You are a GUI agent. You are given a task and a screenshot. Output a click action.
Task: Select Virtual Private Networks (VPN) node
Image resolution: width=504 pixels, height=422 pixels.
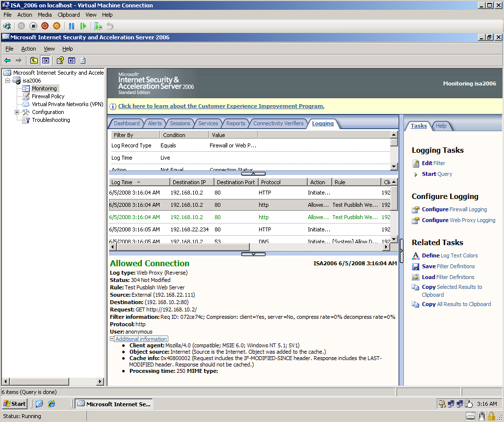(x=68, y=104)
